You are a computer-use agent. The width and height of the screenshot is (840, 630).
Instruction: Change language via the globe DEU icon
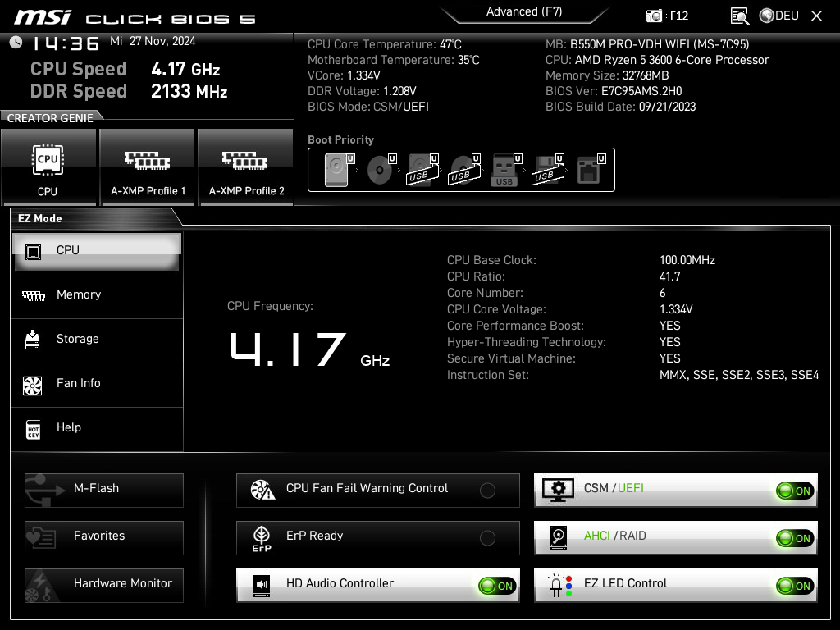(779, 16)
